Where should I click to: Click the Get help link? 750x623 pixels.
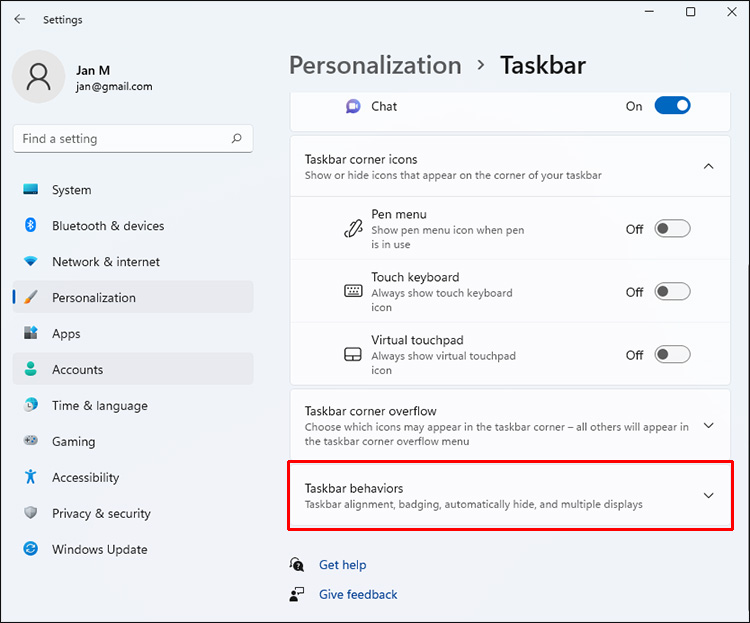[342, 565]
